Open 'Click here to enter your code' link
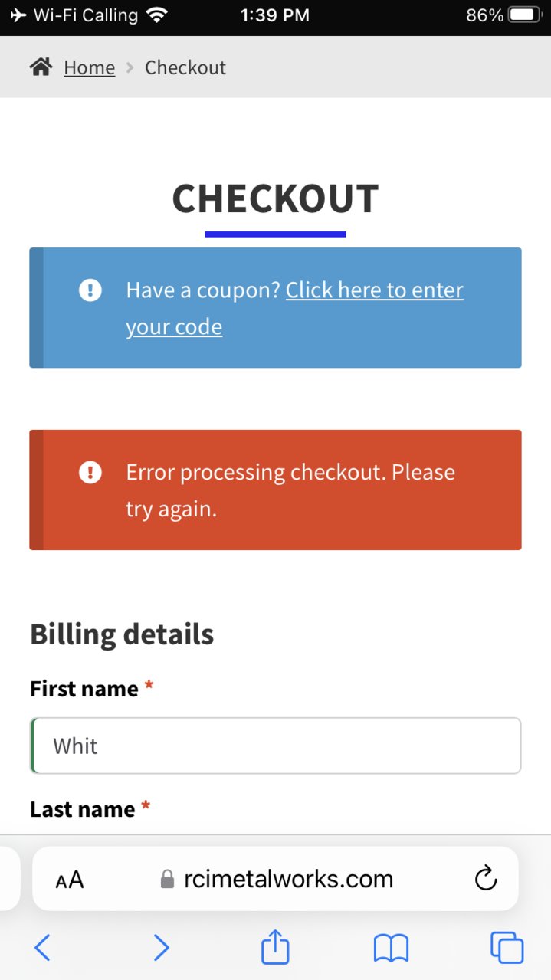Screen dimensions: 551x980 pyautogui.click(x=294, y=308)
